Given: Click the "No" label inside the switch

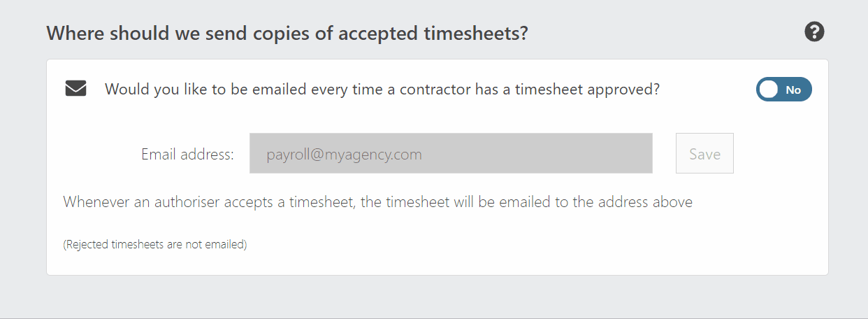Looking at the screenshot, I should pos(793,90).
